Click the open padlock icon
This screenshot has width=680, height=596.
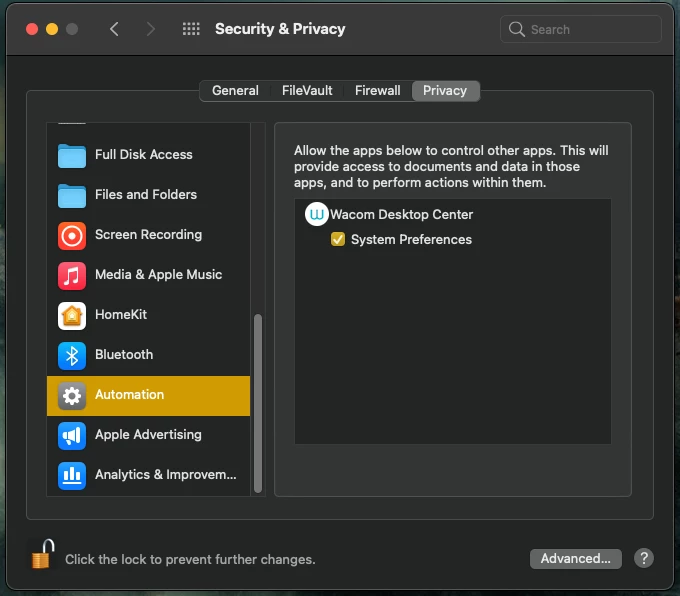[42, 553]
